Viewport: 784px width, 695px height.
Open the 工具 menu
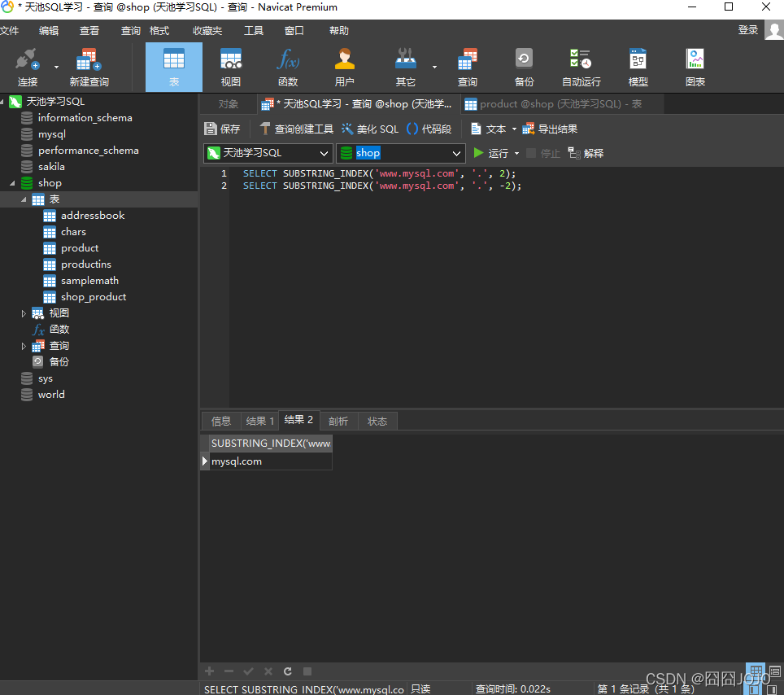(254, 31)
